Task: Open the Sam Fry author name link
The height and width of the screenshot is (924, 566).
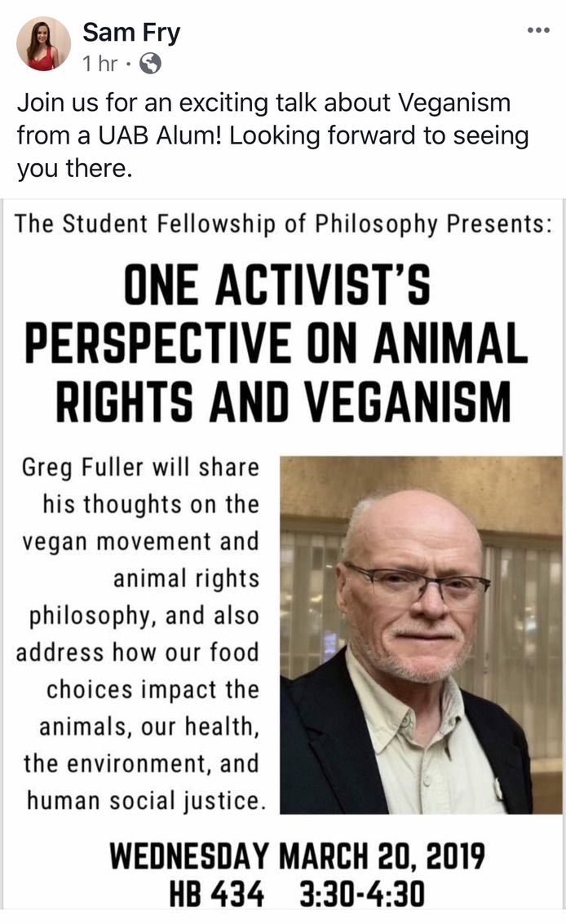Action: 131,33
